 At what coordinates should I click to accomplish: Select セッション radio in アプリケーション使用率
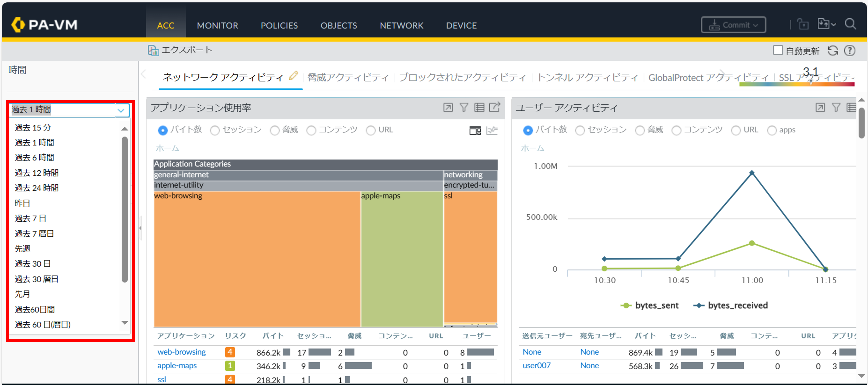tap(215, 130)
